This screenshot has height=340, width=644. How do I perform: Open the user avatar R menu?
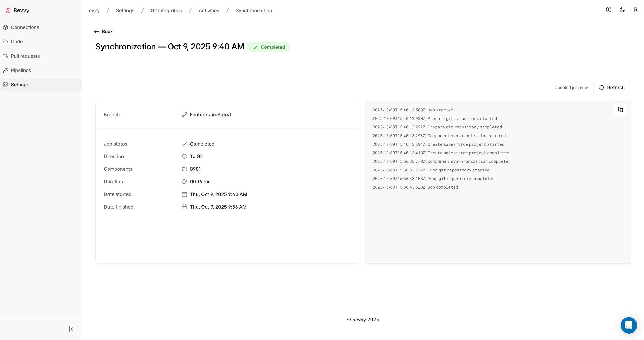(x=636, y=10)
